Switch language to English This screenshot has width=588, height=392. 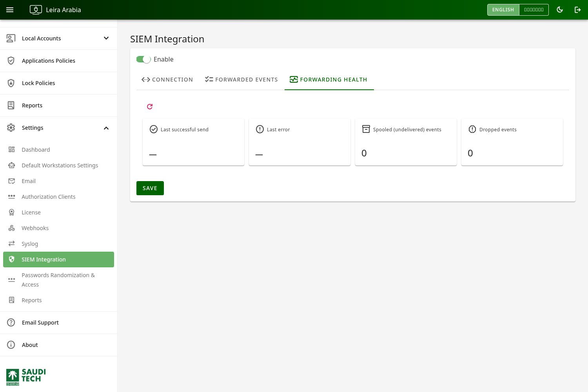503,10
